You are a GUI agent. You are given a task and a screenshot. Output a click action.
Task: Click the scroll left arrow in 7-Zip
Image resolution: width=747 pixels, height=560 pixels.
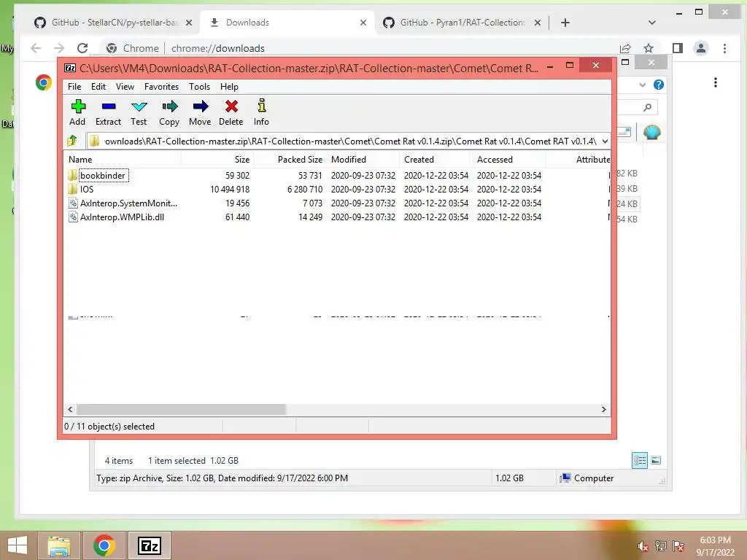(x=70, y=410)
